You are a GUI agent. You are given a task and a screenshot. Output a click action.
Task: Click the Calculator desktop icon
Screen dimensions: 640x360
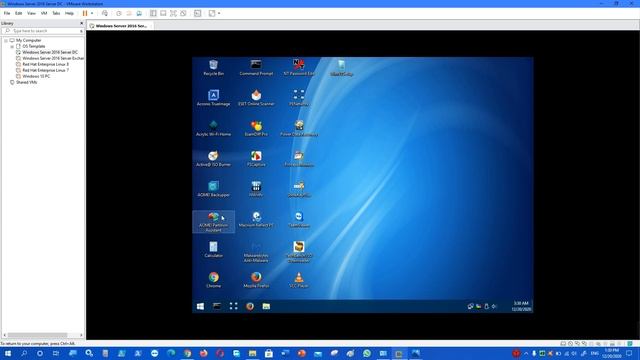(213, 250)
